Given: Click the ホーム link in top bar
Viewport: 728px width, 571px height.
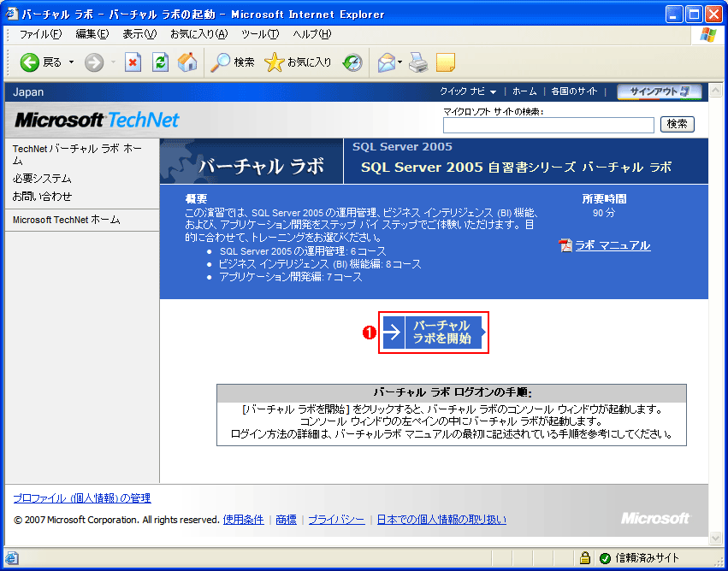Looking at the screenshot, I should [x=524, y=91].
